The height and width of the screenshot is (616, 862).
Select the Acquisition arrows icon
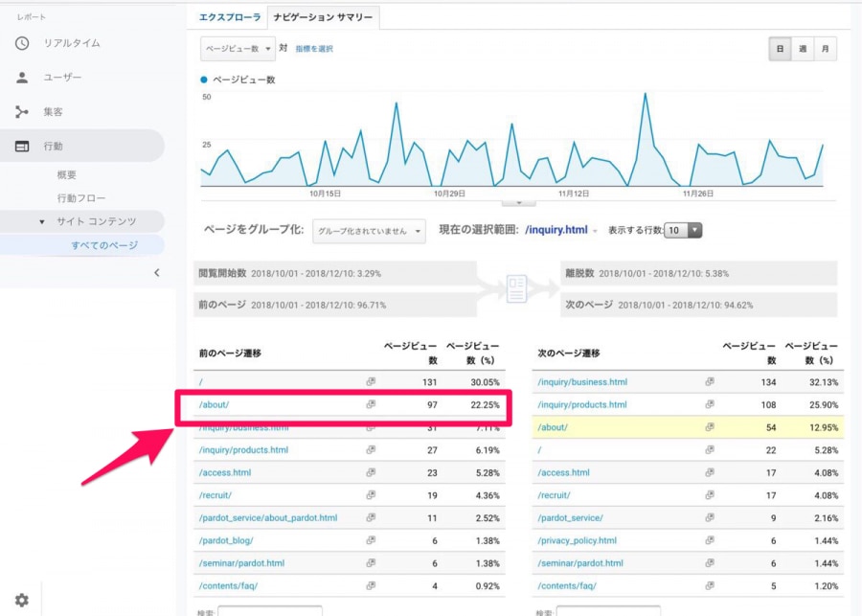point(22,112)
